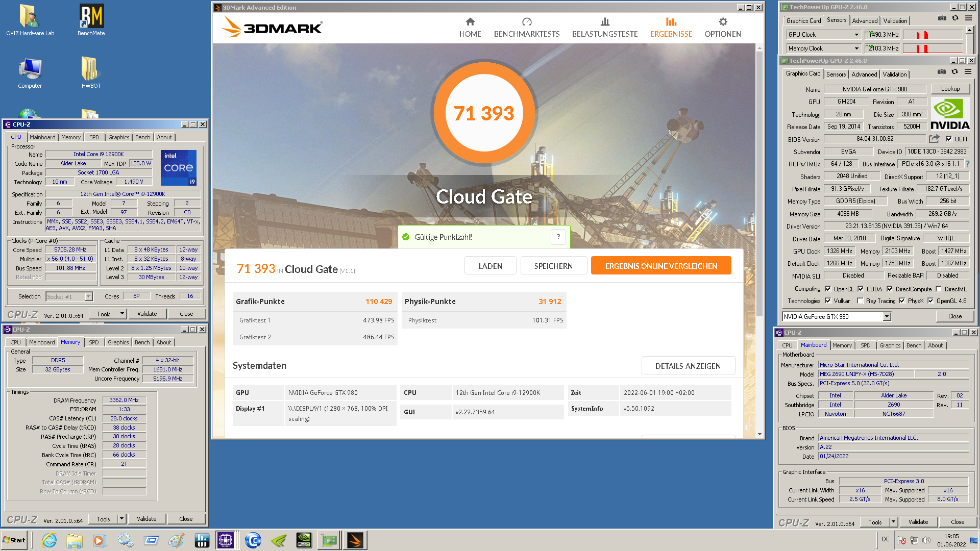This screenshot has height=551, width=980.
Task: Click the Memory Clock red sensor graph
Action: pyautogui.click(x=933, y=48)
